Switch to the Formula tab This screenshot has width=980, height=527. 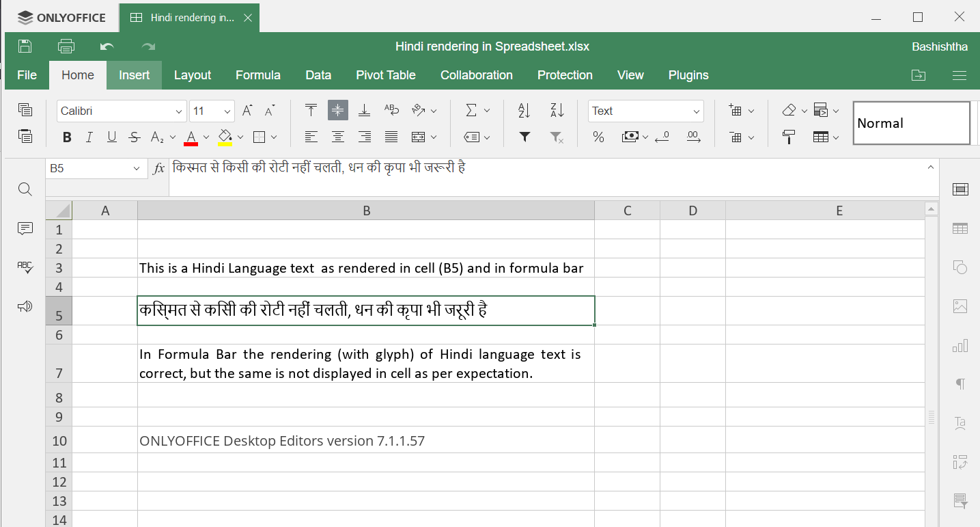(258, 75)
